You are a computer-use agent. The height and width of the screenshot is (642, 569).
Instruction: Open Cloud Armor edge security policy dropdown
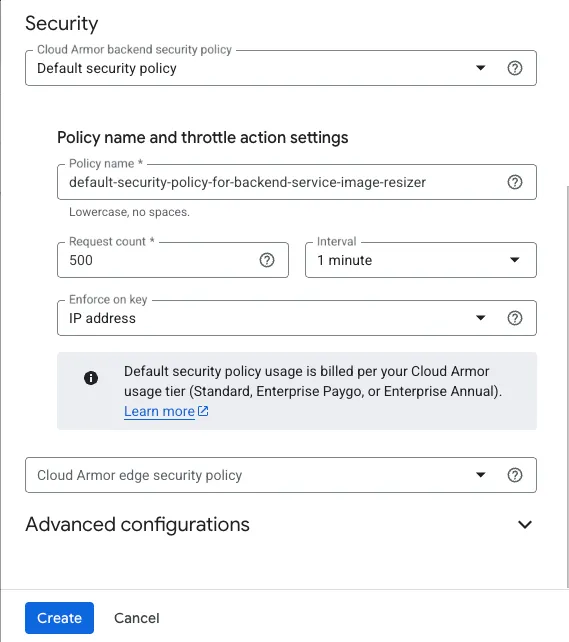(281, 475)
